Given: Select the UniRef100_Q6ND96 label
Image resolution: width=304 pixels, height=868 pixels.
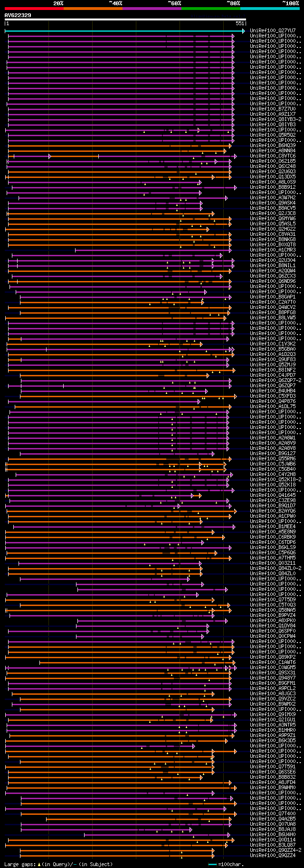Looking at the screenshot, I should tap(273, 281).
